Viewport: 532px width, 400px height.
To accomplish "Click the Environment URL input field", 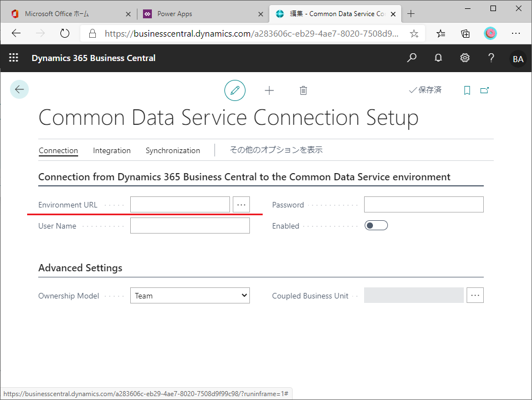I will pos(180,204).
